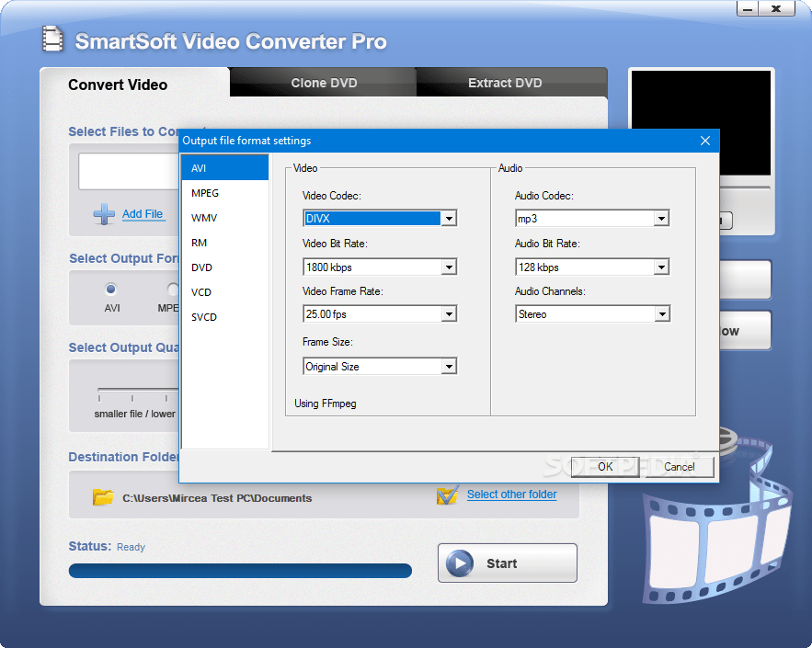This screenshot has height=648, width=812.
Task: Click the document icon in the title bar
Action: (53, 39)
